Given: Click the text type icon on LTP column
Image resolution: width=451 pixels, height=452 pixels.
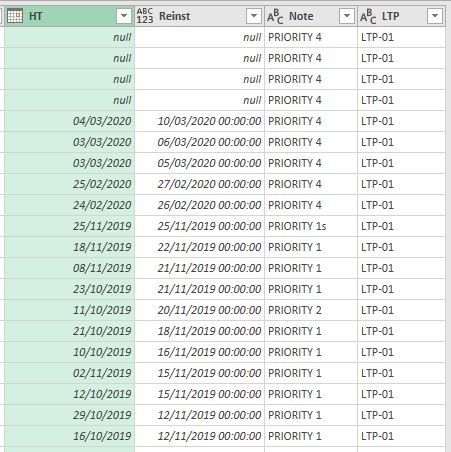Looking at the screenshot, I should point(368,16).
